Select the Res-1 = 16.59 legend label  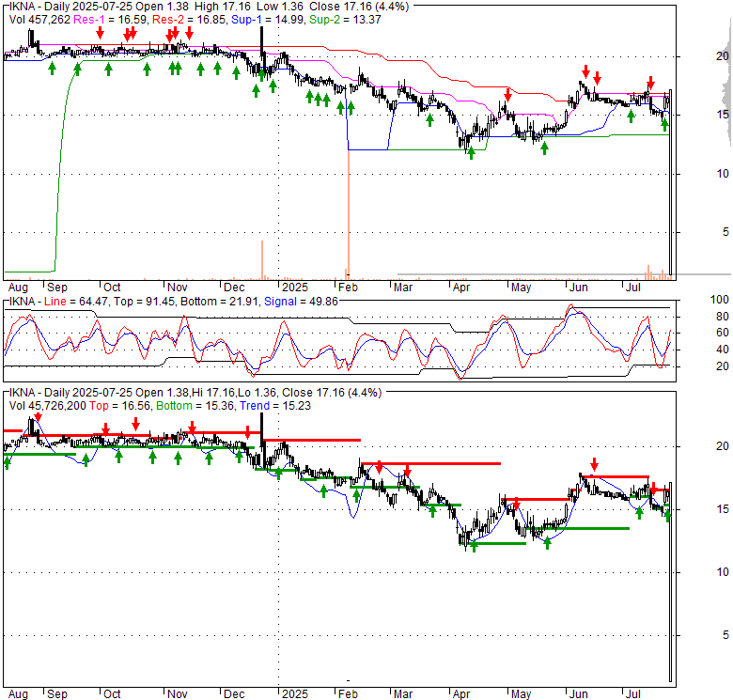pos(101,21)
